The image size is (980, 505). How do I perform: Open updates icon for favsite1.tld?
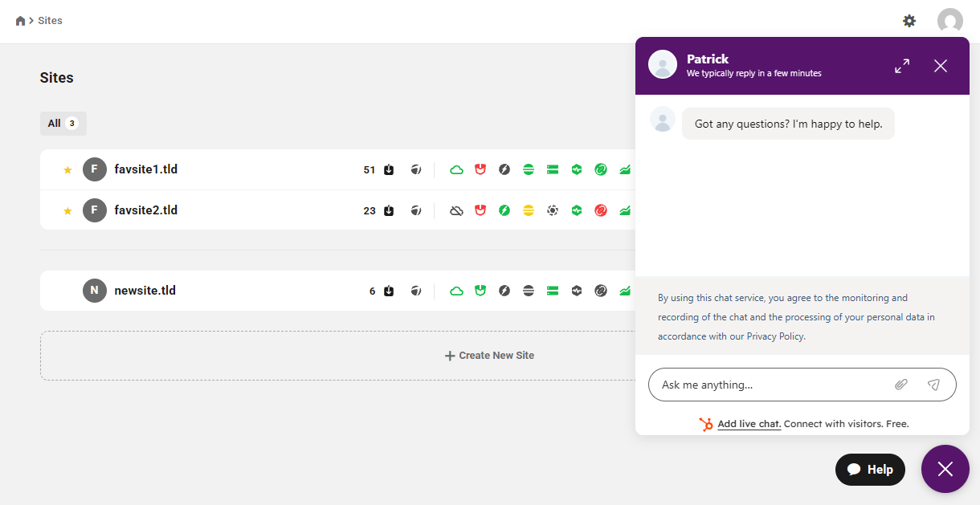[x=389, y=169]
